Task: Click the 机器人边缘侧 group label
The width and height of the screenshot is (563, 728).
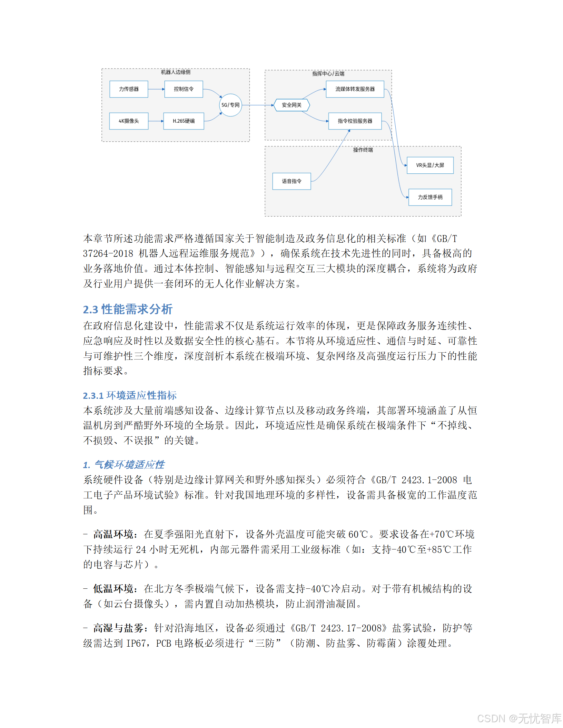Action: click(x=176, y=72)
